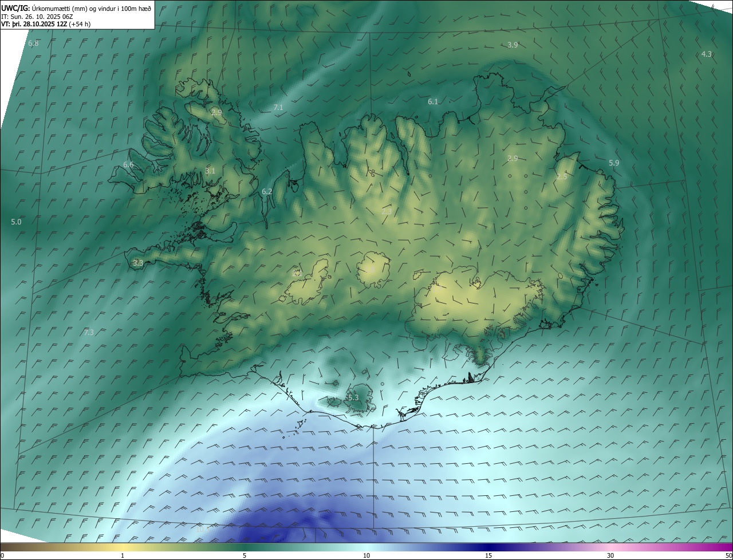The height and width of the screenshot is (560, 733).
Task: Click the color scale tick label 15
Action: (488, 555)
